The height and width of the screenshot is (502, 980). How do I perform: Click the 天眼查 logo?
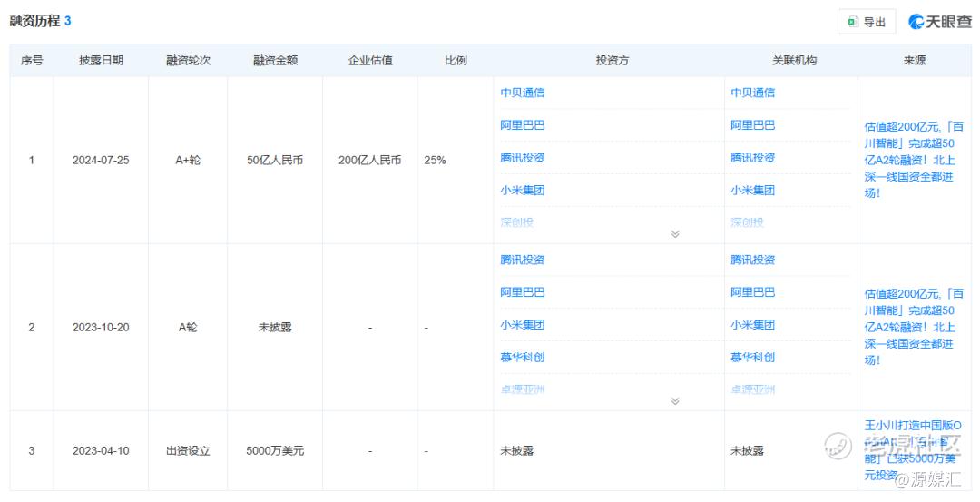pos(939,22)
